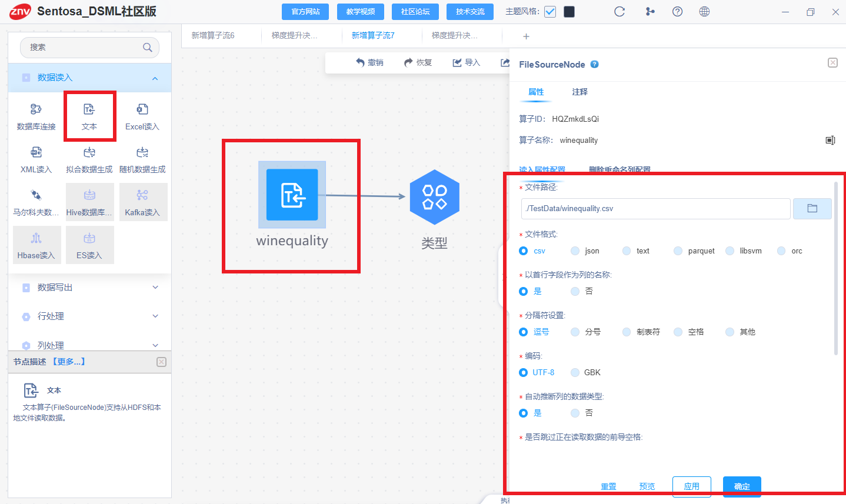Image resolution: width=846 pixels, height=504 pixels.
Task: Click the 搜索 search input field
Action: coord(89,48)
